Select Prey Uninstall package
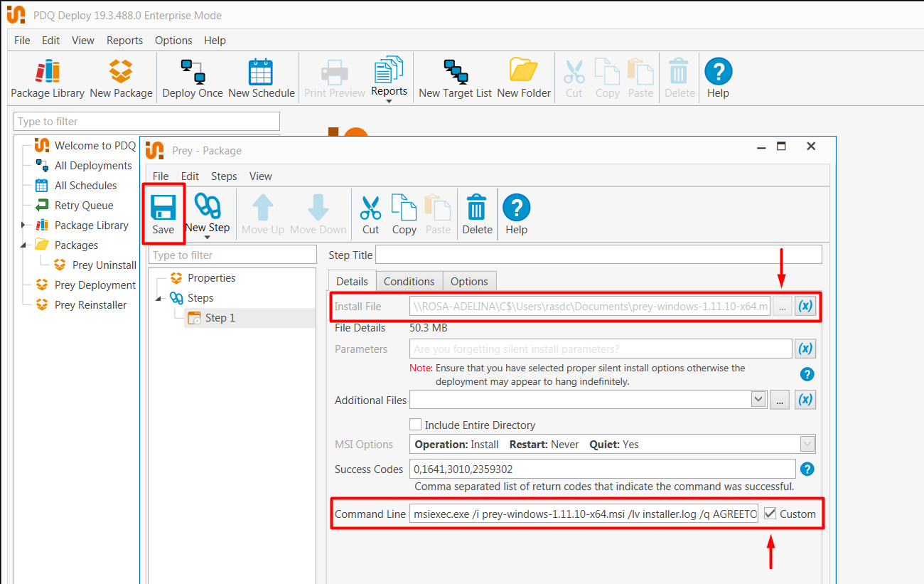Viewport: 924px width, 584px height. 104,265
